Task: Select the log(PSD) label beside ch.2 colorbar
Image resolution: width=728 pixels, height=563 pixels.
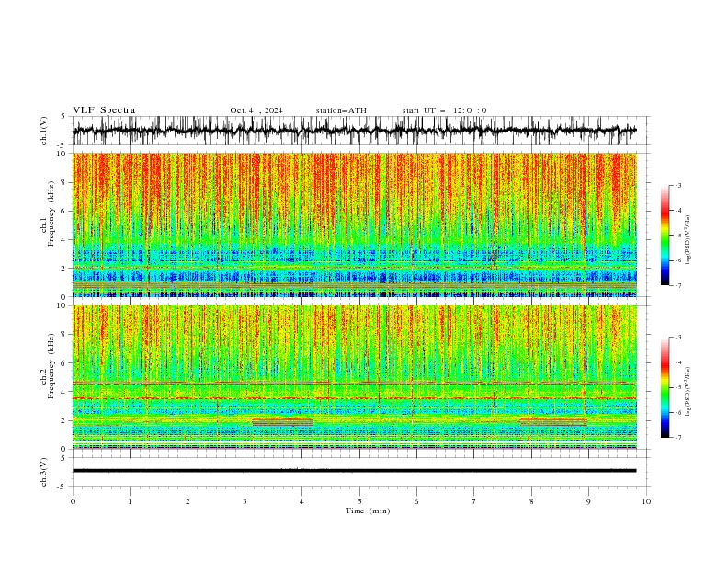Action: tap(688, 392)
